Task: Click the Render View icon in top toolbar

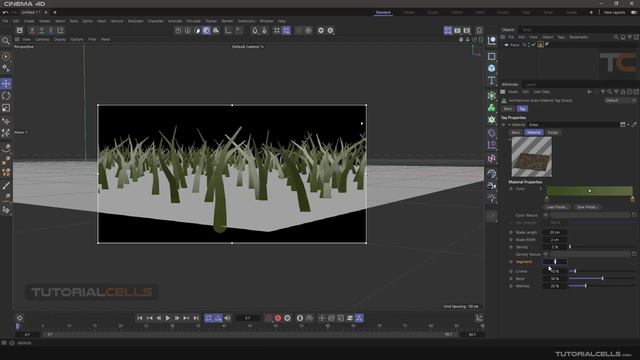Action: (x=448, y=30)
